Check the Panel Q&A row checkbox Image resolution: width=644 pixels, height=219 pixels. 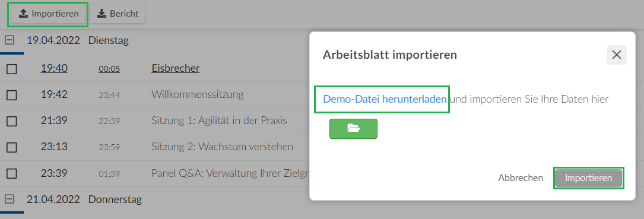[11, 173]
